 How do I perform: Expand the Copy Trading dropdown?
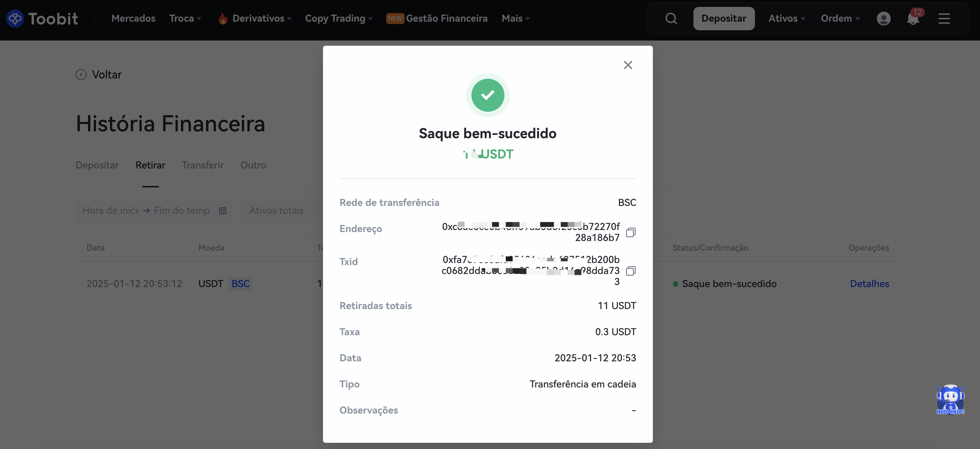[x=338, y=18]
